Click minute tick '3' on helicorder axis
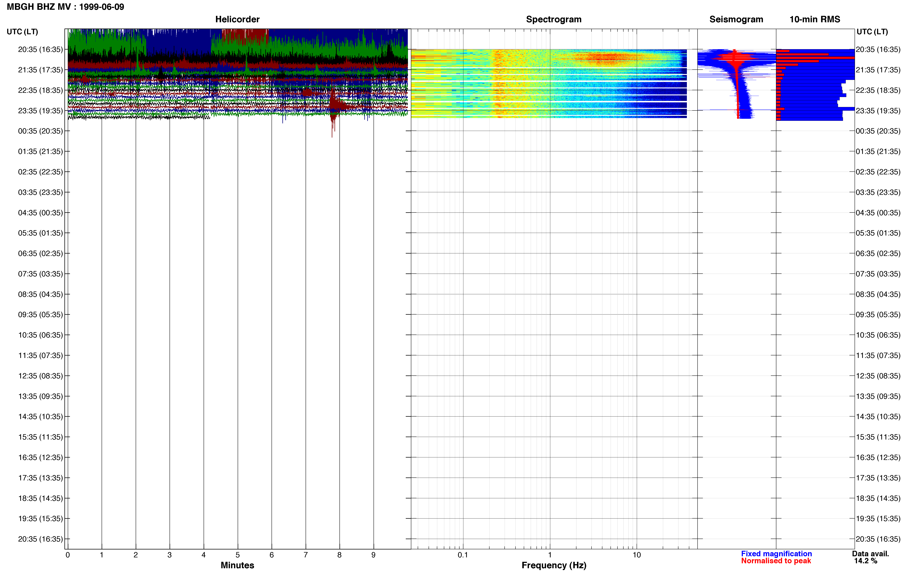This screenshot has height=578, width=924. point(170,555)
